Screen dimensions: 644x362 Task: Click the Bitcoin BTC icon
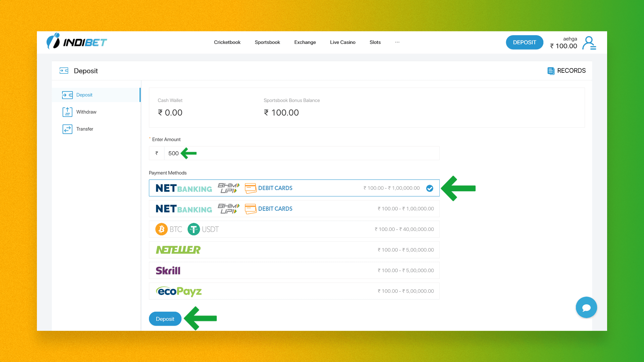click(x=161, y=229)
